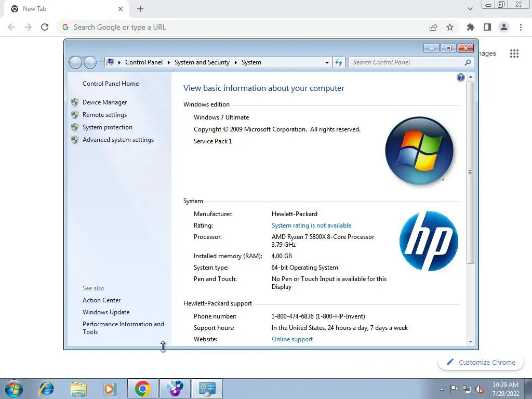Click the vertical scrollbar thumb in System window

[x=470, y=172]
